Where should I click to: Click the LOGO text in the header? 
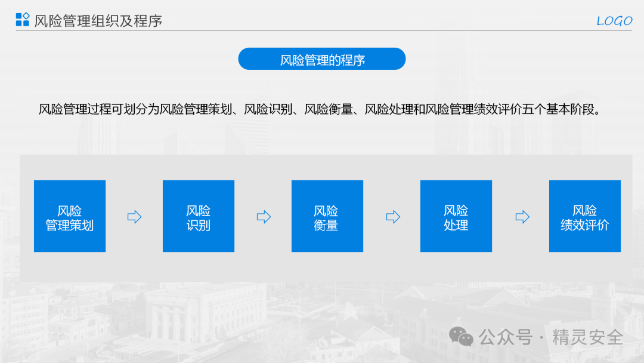pos(614,21)
